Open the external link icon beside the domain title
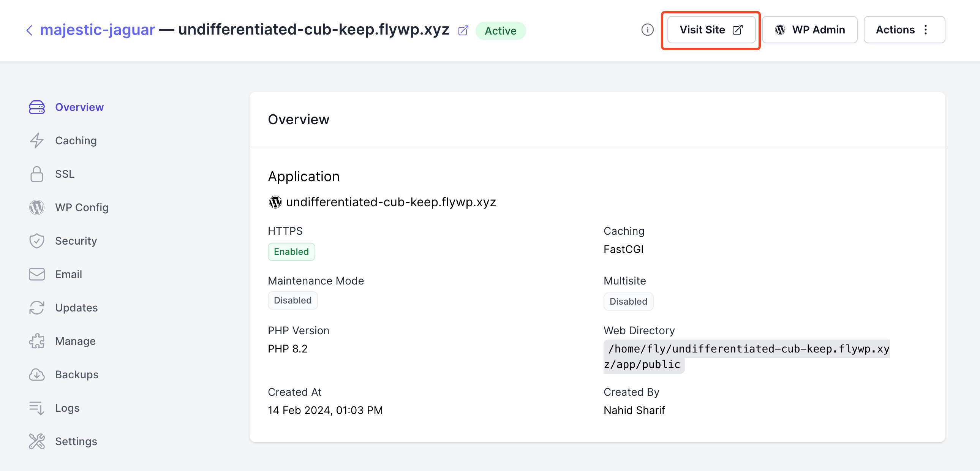Viewport: 980px width, 471px height. point(463,30)
